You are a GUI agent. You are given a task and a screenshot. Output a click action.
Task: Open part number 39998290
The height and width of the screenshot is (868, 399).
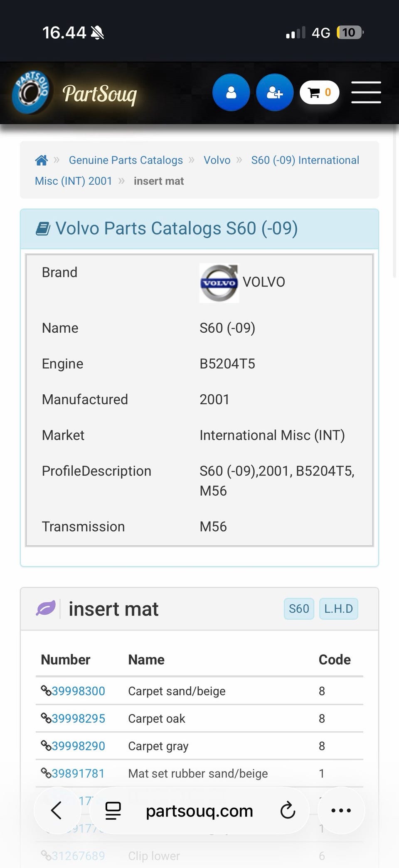click(x=73, y=746)
